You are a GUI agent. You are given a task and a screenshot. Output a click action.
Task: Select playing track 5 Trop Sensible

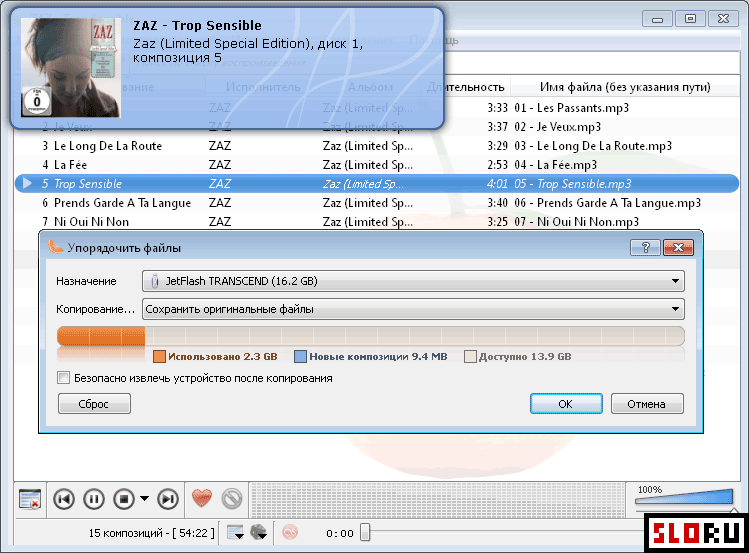(x=376, y=184)
